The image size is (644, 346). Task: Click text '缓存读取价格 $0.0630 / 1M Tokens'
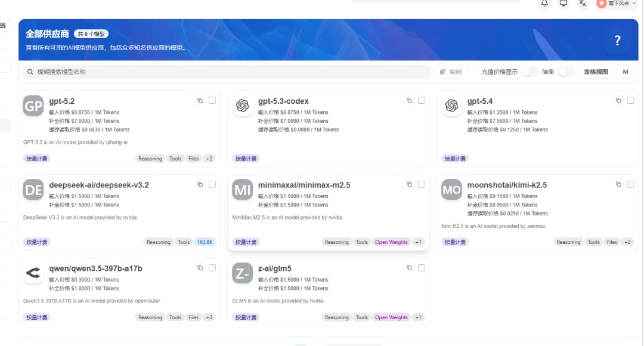(89, 129)
